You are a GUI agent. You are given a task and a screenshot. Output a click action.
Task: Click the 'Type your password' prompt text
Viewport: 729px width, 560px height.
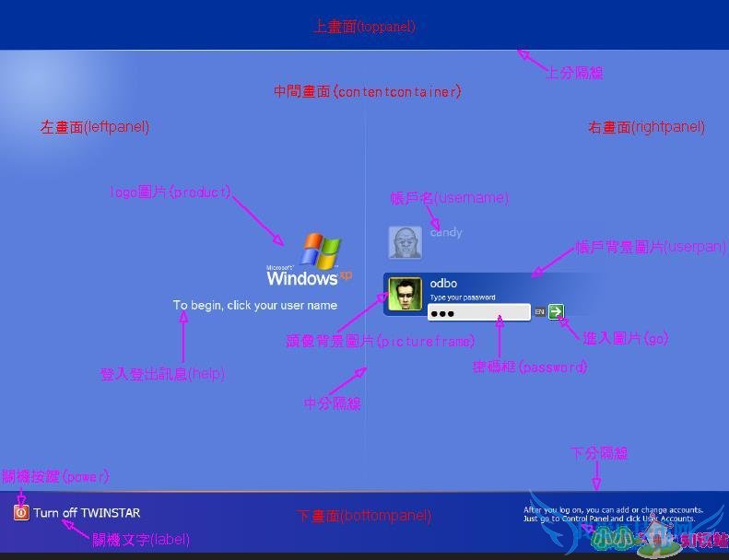click(463, 297)
